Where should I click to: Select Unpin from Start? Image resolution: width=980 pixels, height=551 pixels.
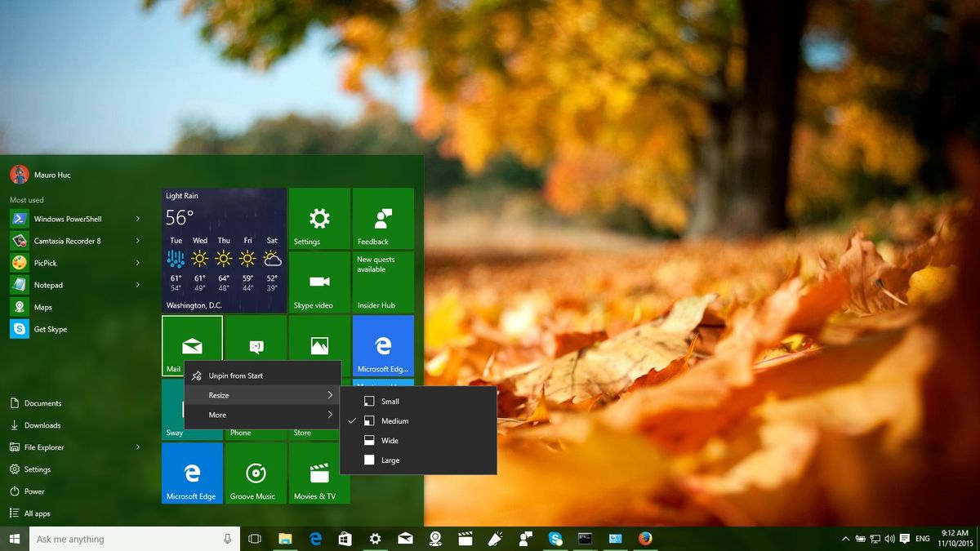tap(237, 375)
